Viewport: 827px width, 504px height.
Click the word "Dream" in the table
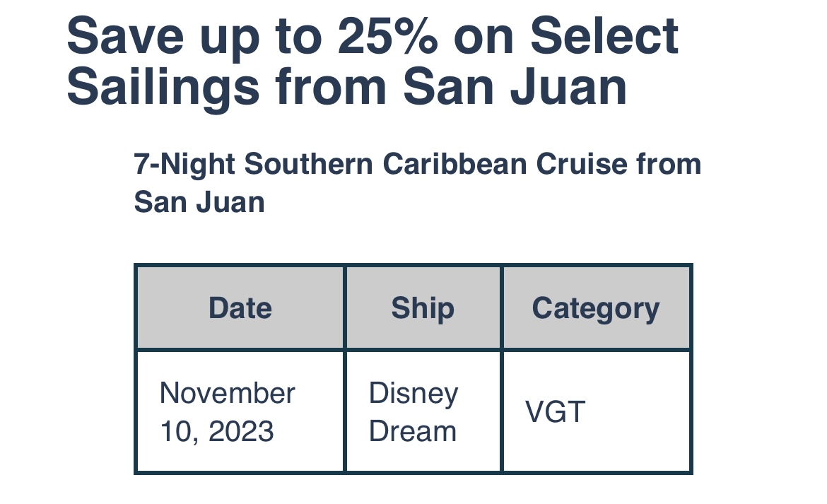coord(413,431)
